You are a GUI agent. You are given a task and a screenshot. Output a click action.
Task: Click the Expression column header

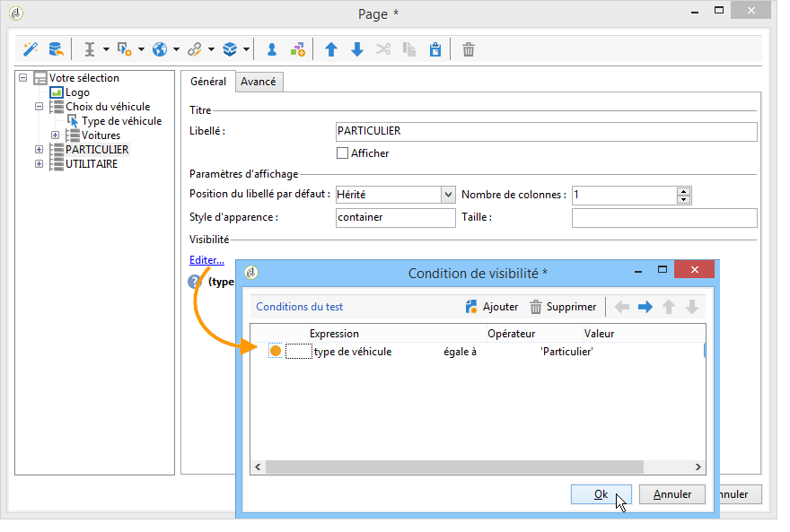(x=397, y=334)
